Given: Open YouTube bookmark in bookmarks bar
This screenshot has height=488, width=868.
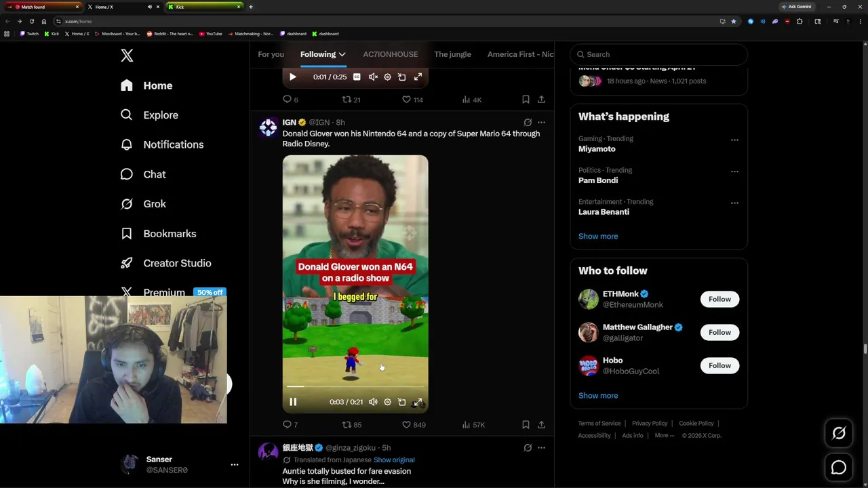Looking at the screenshot, I should pos(211,34).
